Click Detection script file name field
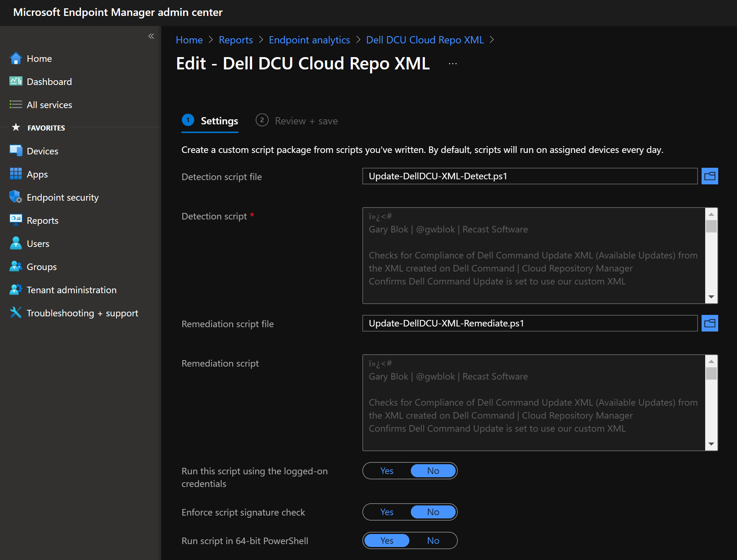 click(529, 176)
